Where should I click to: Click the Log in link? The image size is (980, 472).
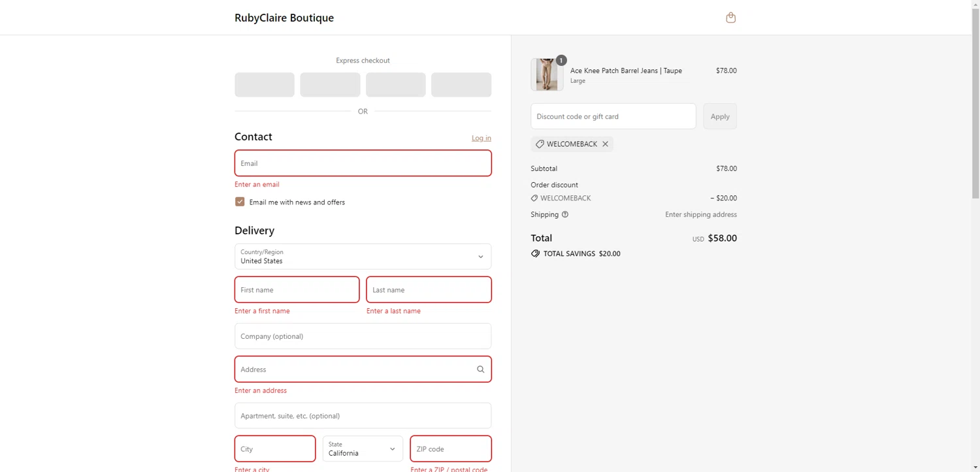482,138
